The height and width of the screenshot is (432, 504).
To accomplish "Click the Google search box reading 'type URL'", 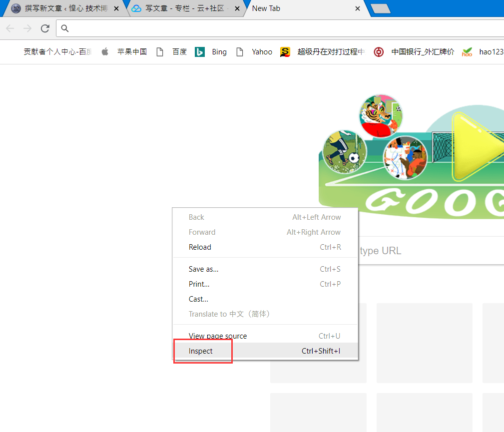I will click(431, 251).
